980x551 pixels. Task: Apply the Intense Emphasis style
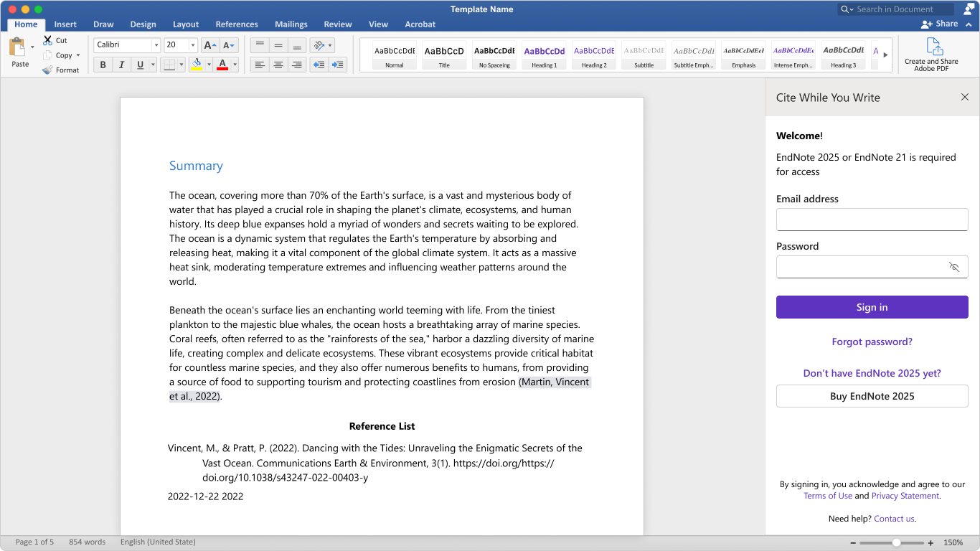click(793, 55)
